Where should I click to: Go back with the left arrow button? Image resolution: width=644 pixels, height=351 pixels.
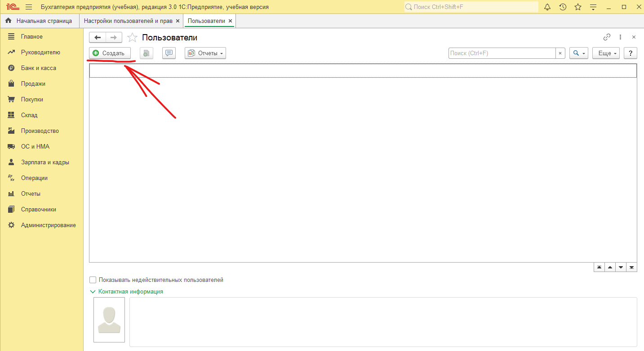pyautogui.click(x=98, y=38)
